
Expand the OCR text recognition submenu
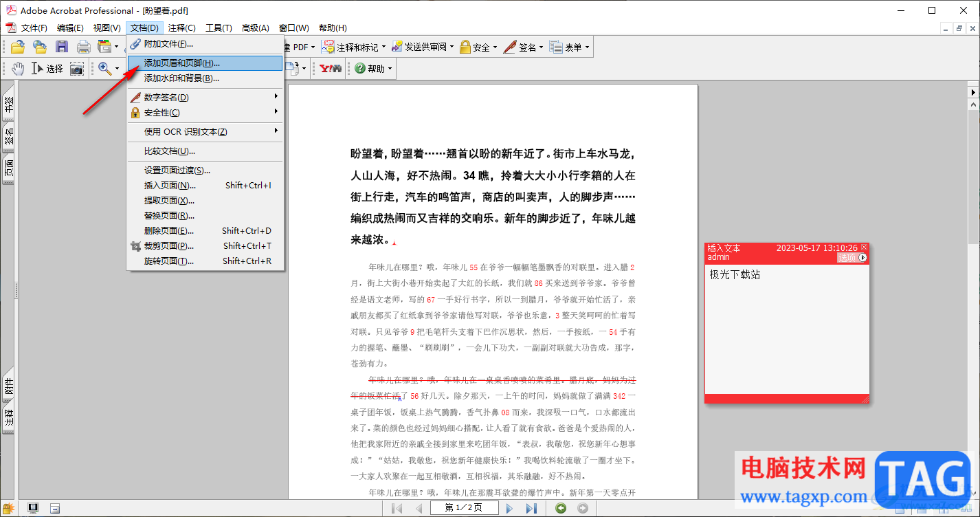277,131
